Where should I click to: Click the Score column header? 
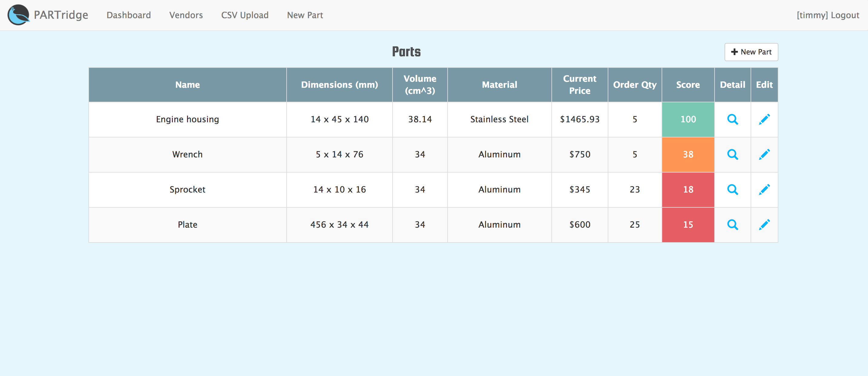[x=688, y=84]
